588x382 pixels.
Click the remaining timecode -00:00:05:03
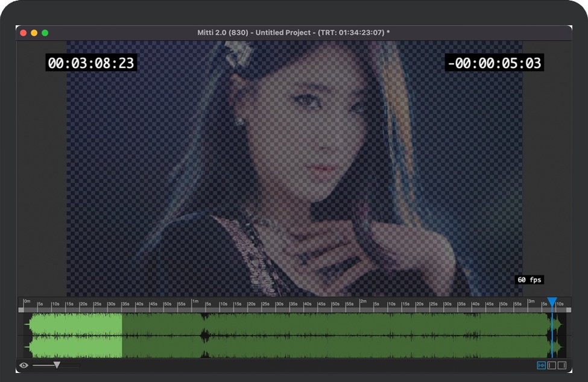click(495, 63)
